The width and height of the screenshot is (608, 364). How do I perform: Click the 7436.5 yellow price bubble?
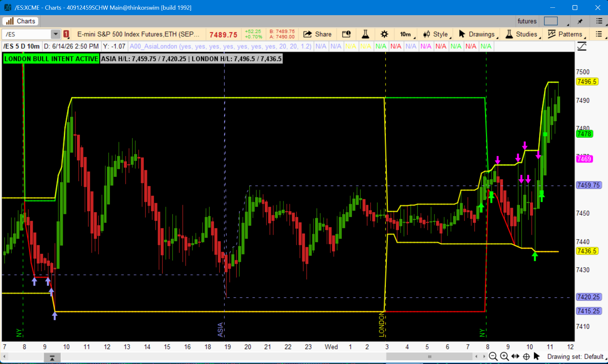pyautogui.click(x=587, y=251)
